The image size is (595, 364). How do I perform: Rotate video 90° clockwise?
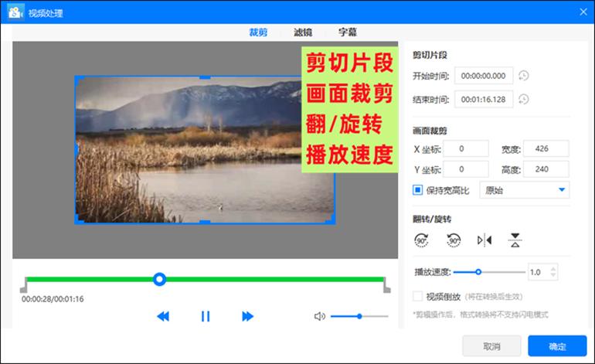[x=421, y=240]
